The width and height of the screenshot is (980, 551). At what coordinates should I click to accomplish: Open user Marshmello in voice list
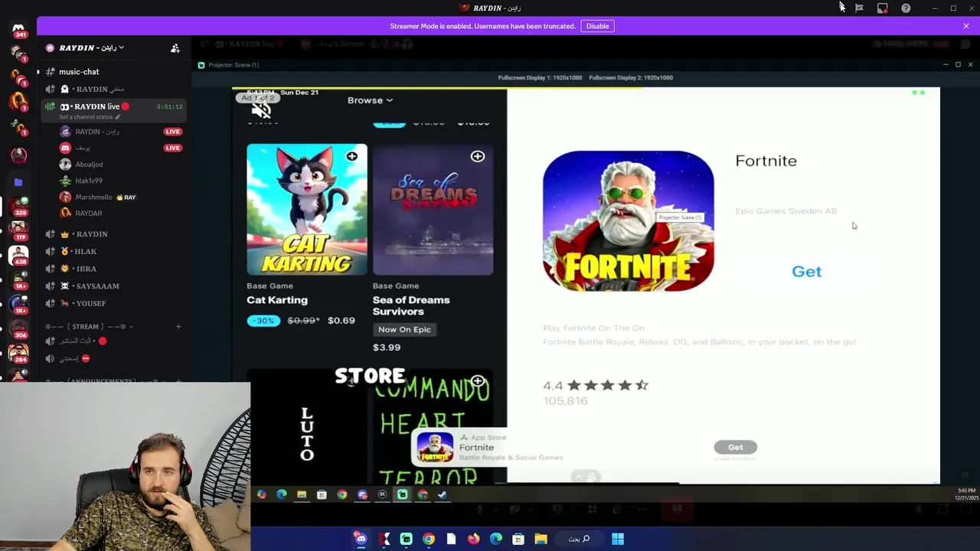[x=93, y=197]
